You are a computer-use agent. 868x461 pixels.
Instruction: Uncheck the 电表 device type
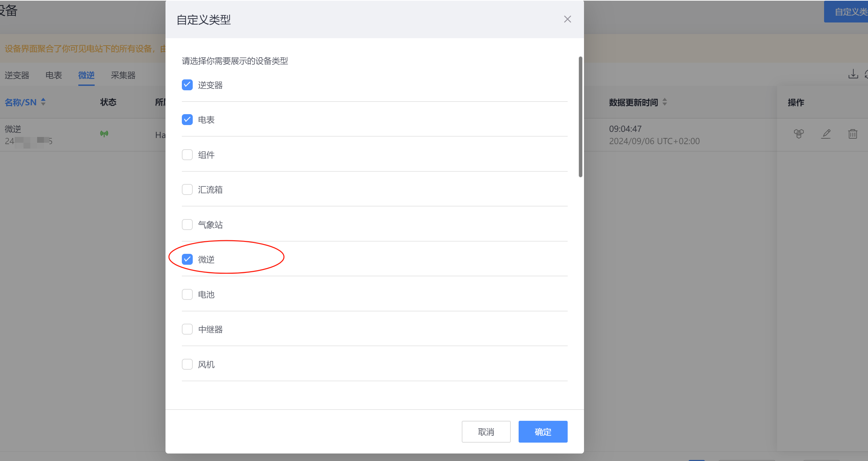pyautogui.click(x=187, y=120)
